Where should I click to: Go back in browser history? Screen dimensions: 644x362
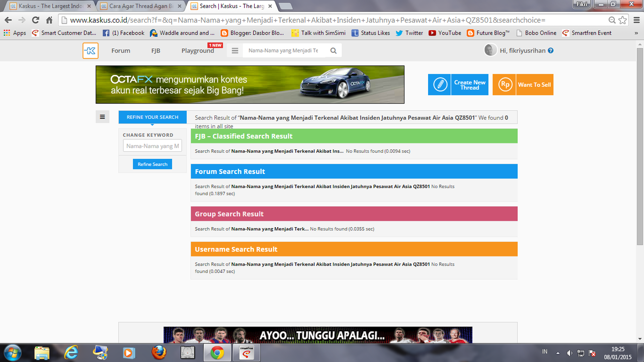8,20
